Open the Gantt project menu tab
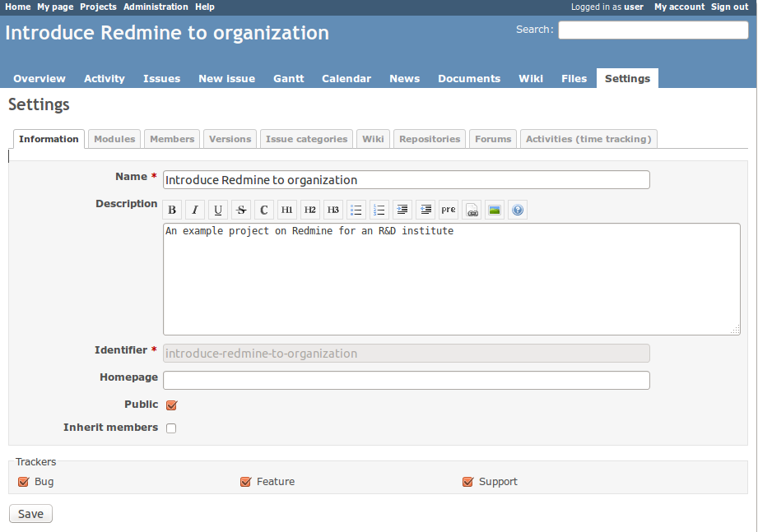Image resolution: width=758 pixels, height=532 pixels. coord(288,79)
